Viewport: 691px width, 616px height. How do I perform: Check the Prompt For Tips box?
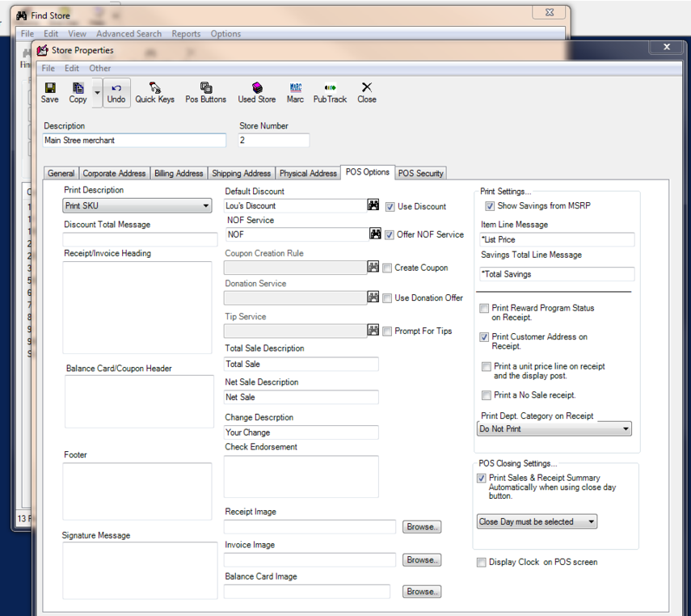(x=387, y=331)
